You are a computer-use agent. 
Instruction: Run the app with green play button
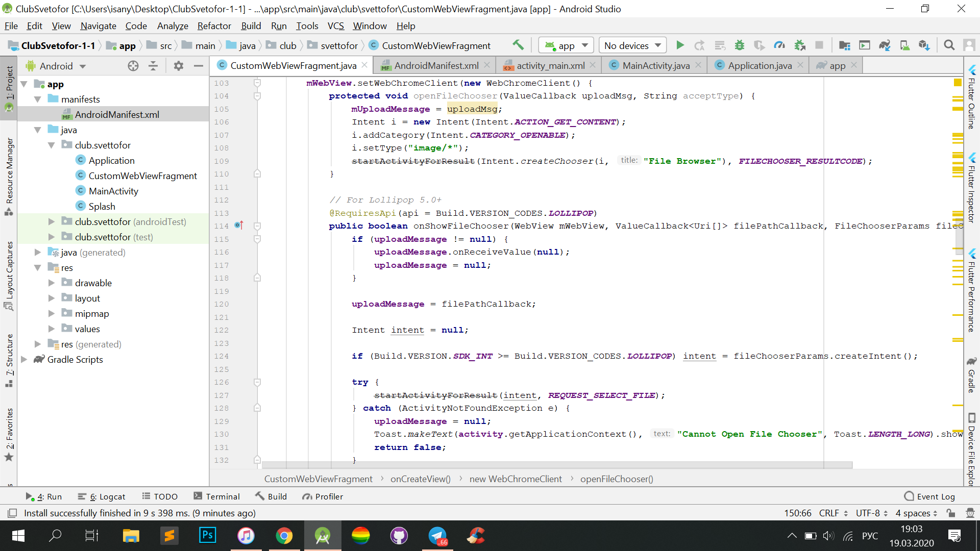pos(680,45)
